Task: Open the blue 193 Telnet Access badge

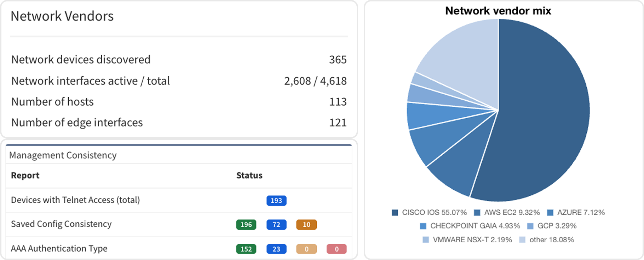Action: point(276,201)
